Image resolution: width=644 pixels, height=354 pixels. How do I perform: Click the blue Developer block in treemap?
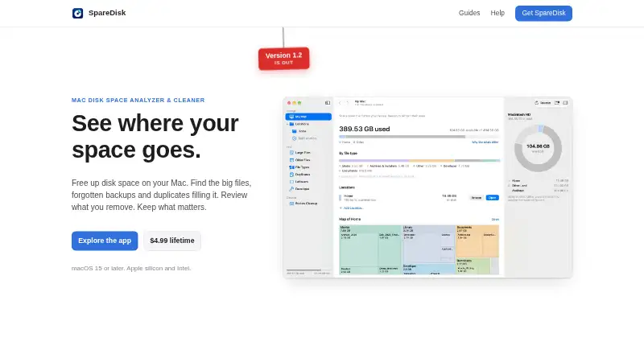tap(428, 270)
